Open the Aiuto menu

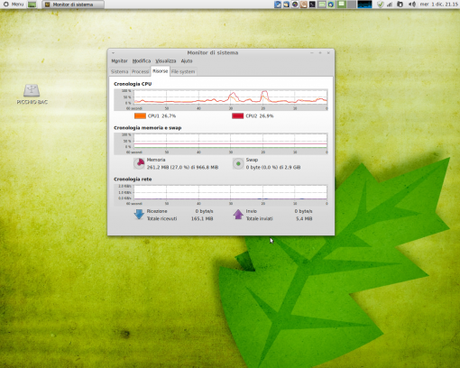[187, 61]
